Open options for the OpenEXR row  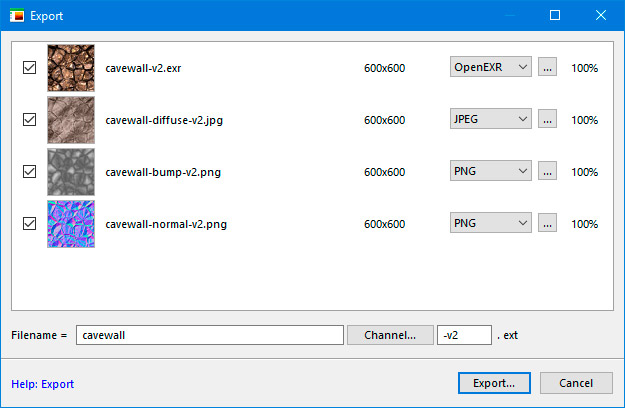(x=547, y=68)
